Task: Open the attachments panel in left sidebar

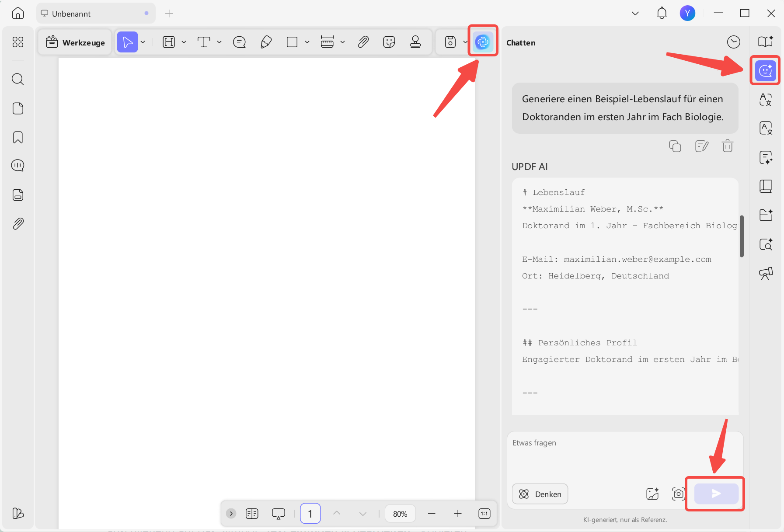Action: pos(18,224)
